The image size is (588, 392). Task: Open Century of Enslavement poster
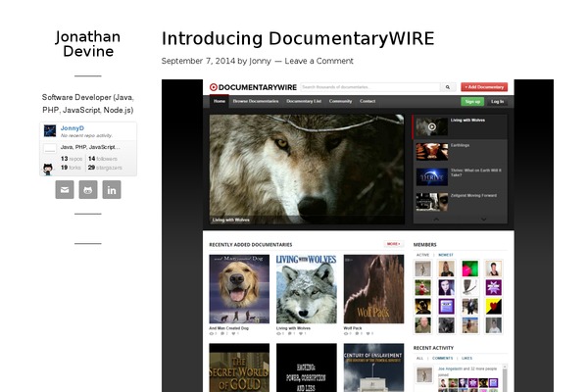coord(374,367)
